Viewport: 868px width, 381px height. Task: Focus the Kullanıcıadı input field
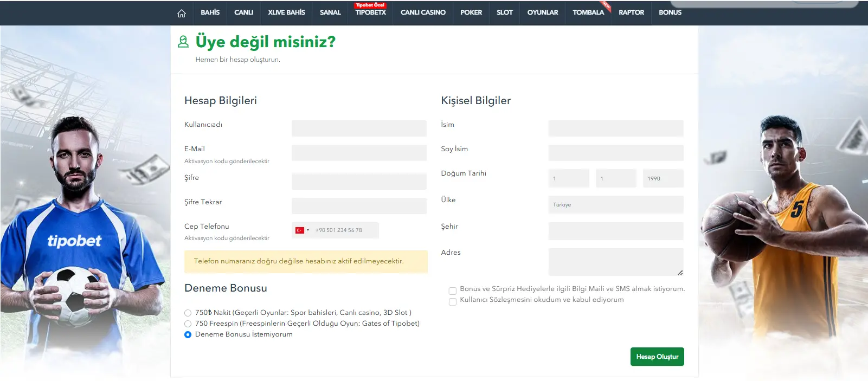point(359,128)
